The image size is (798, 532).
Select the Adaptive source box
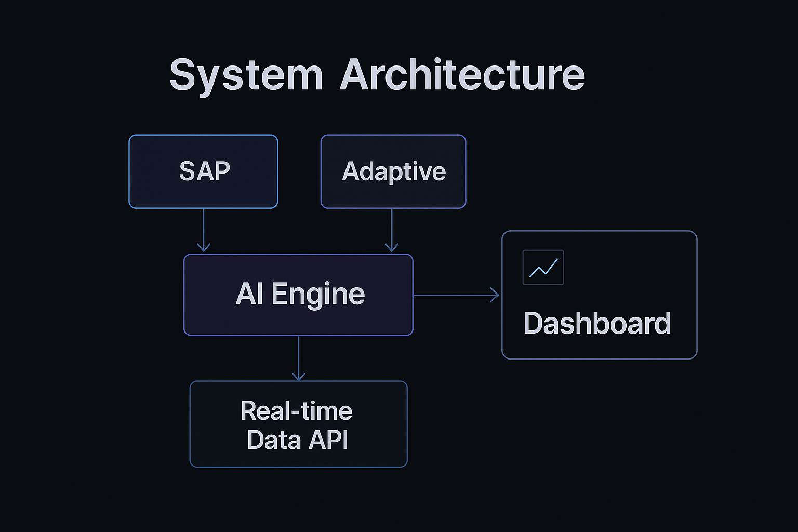(393, 171)
